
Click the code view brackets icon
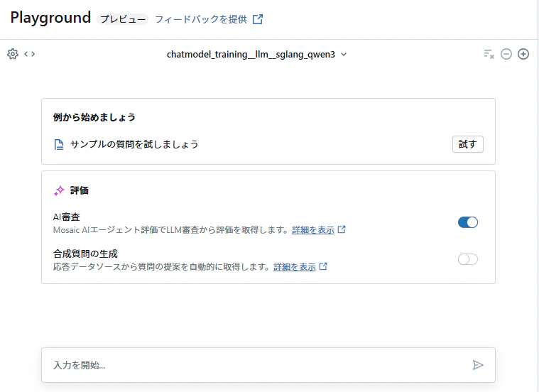pos(30,54)
